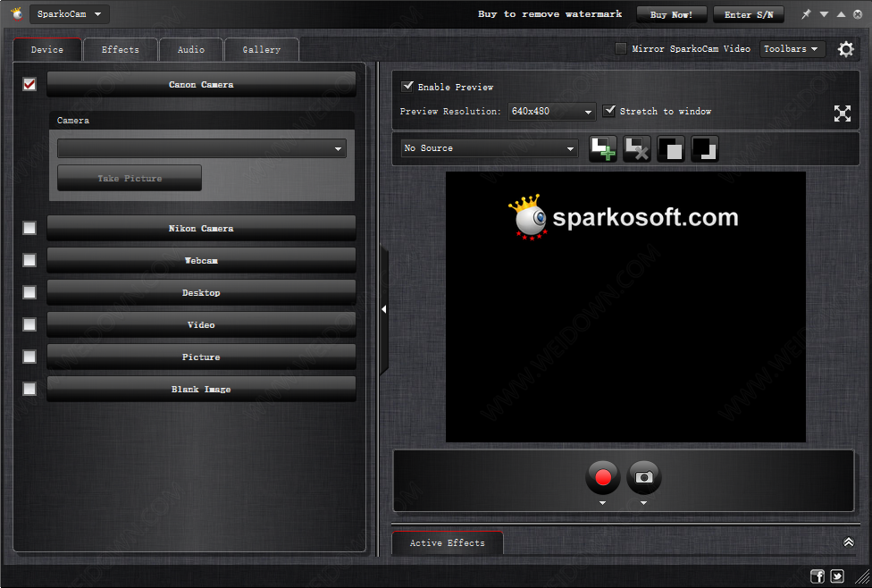Enable the Webcam checkbox
This screenshot has width=872, height=588.
29,260
